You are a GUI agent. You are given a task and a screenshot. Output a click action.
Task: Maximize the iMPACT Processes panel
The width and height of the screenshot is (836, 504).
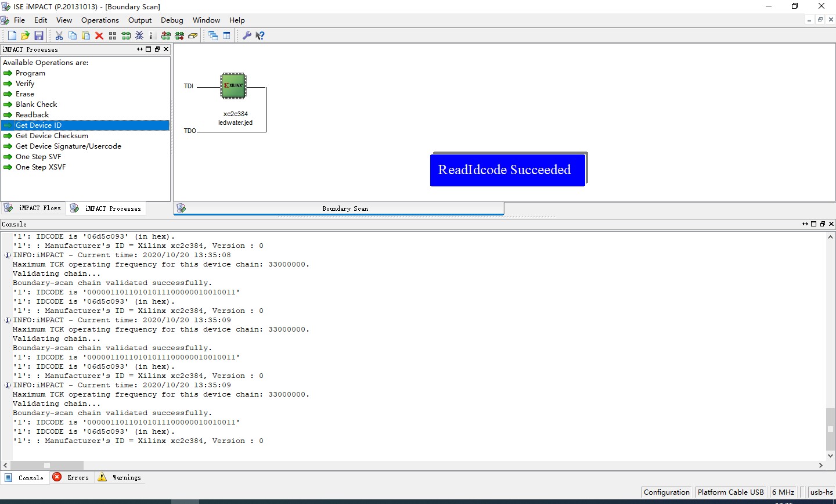pyautogui.click(x=149, y=49)
